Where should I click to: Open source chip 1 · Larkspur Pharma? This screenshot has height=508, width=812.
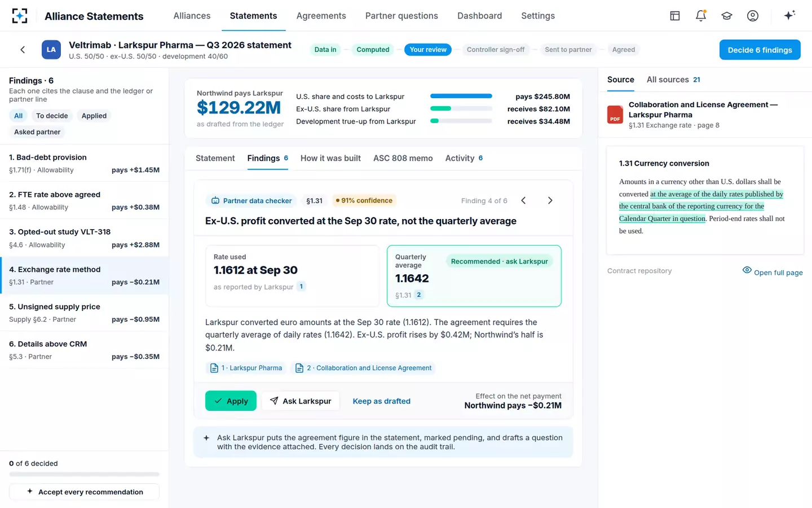(x=246, y=368)
